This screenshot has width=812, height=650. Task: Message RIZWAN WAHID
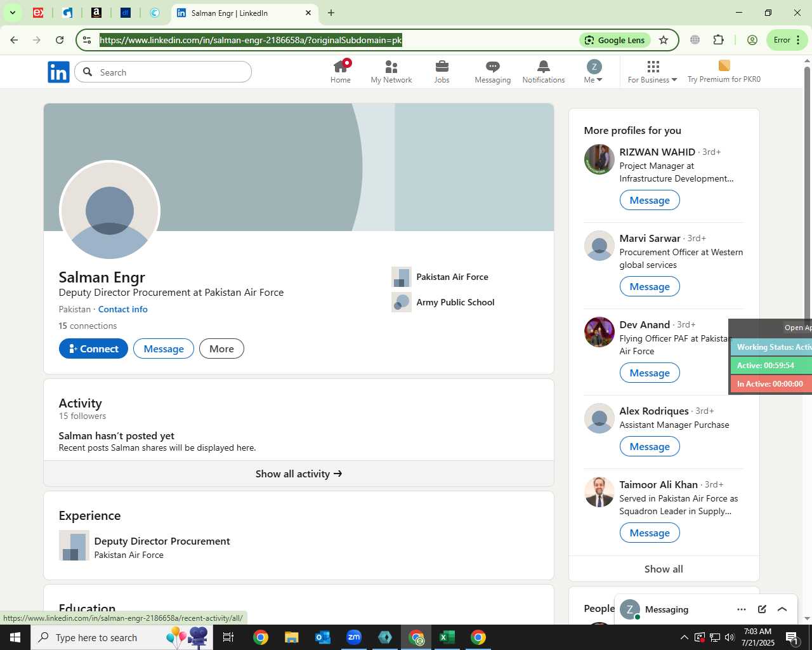650,200
